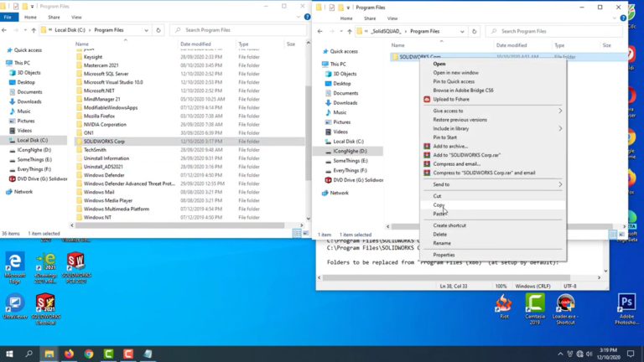Sort by Name column in right window
The image size is (644, 362).
tap(398, 45)
